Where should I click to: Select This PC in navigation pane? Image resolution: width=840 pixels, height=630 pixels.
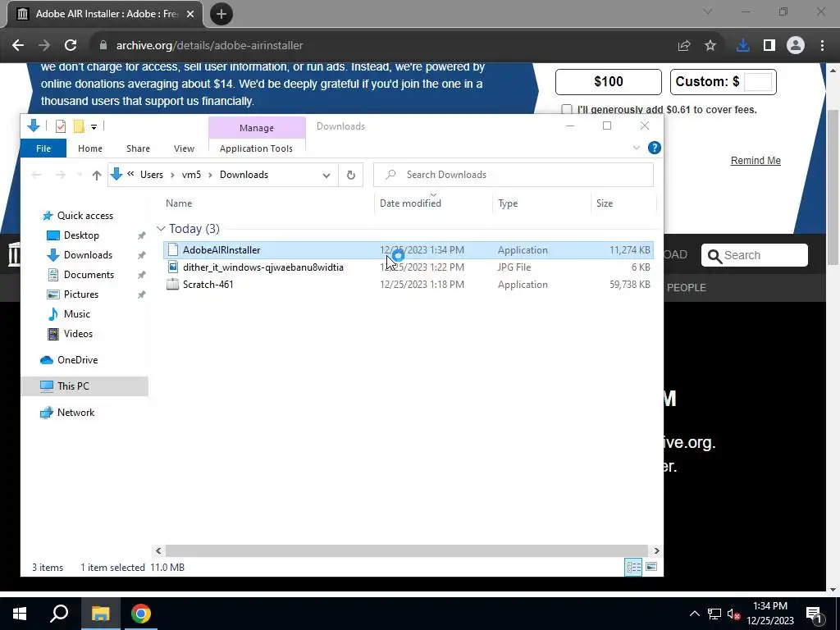[x=84, y=386]
